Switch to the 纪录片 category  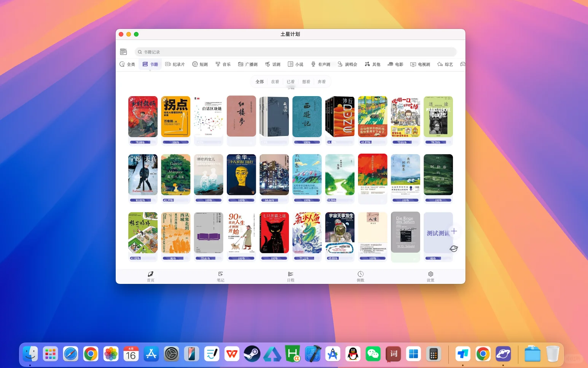[175, 64]
